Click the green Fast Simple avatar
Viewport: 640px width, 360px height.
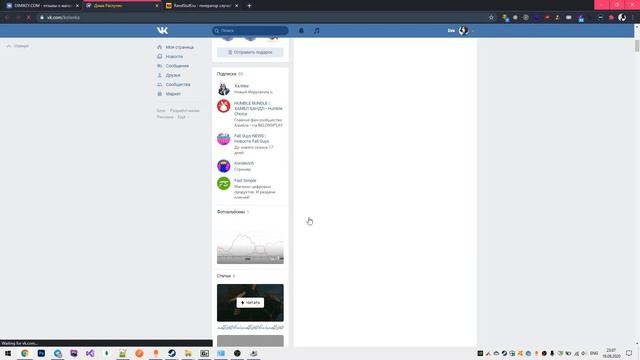223,183
